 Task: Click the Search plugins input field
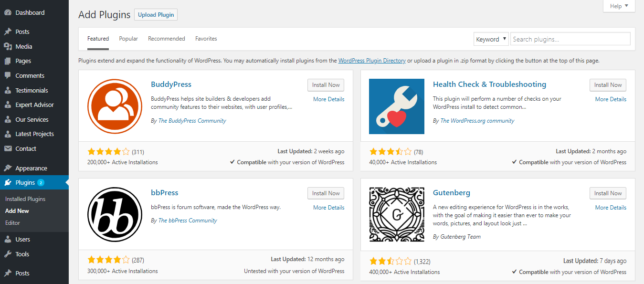(x=570, y=39)
